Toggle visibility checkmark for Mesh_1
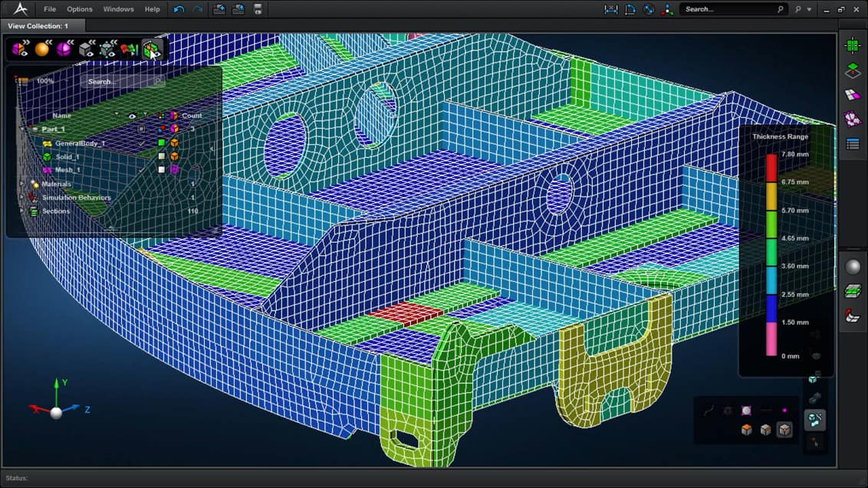Image resolution: width=868 pixels, height=488 pixels. [142, 170]
